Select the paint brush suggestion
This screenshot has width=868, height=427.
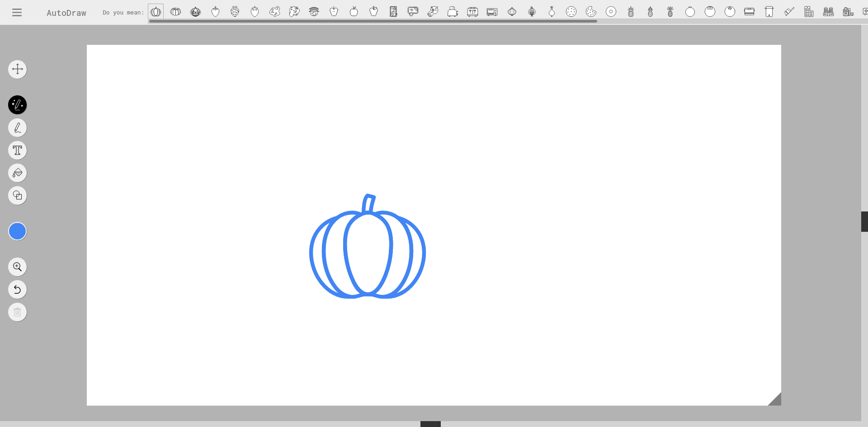(789, 12)
